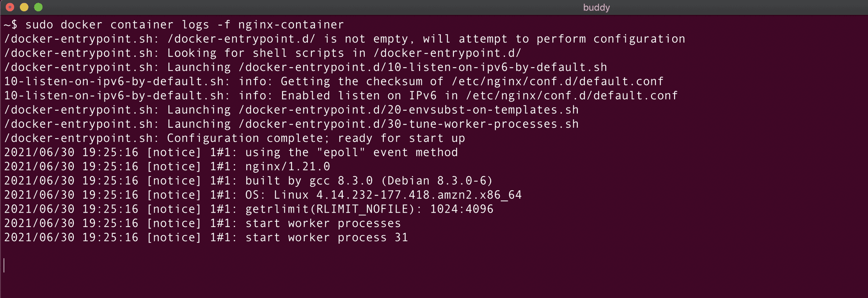Click the "Configuration complete; ready for start up" text

coord(316,138)
